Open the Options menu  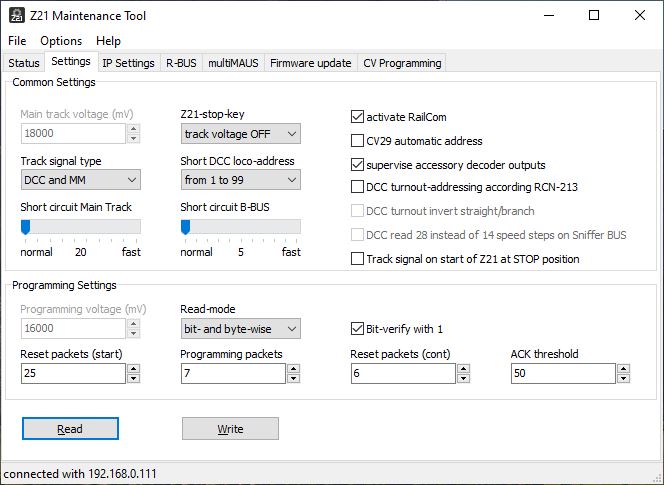61,41
